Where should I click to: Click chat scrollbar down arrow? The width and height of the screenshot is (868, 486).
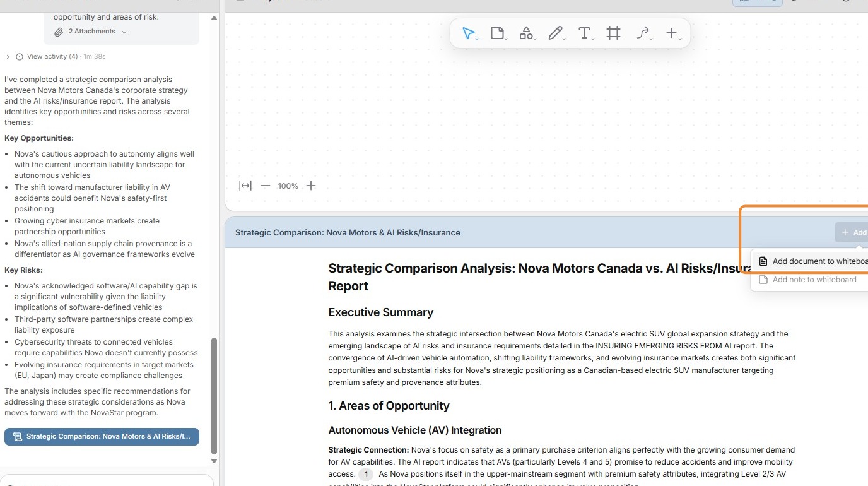[214, 461]
